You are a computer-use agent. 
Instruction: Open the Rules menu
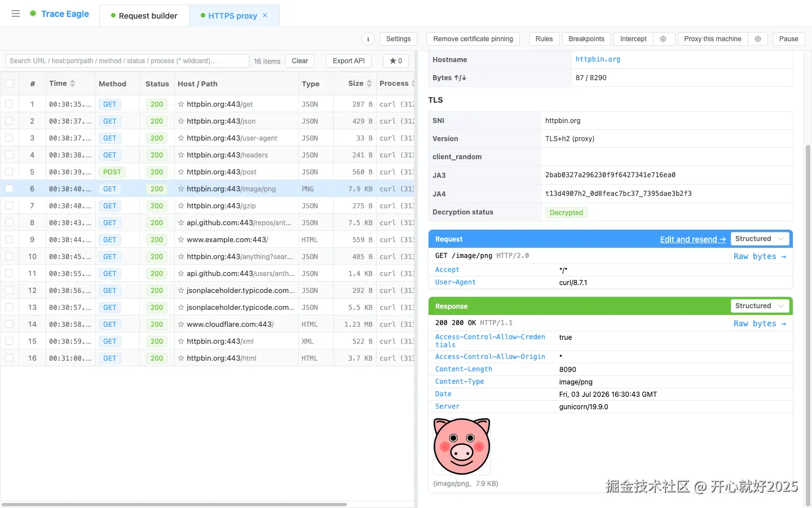click(544, 39)
